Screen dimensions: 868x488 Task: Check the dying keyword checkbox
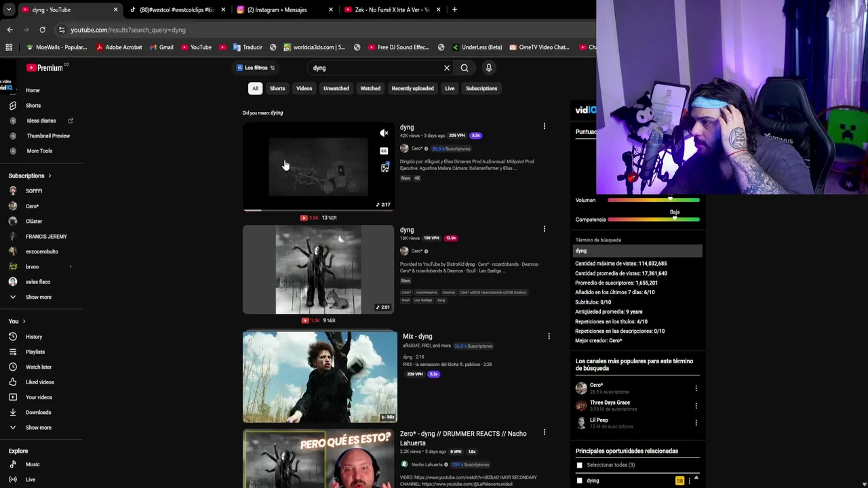coord(579,481)
